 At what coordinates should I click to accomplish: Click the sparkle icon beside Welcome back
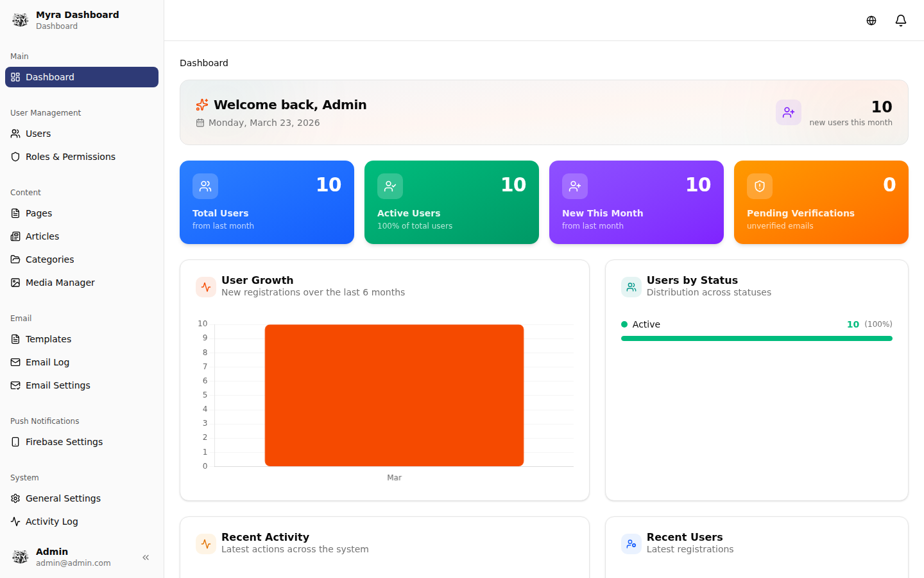click(202, 105)
